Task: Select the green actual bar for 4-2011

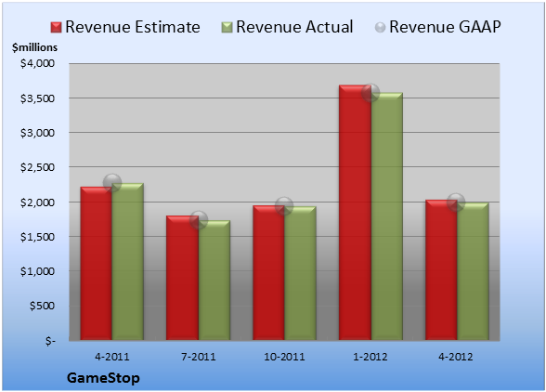Action: [128, 262]
